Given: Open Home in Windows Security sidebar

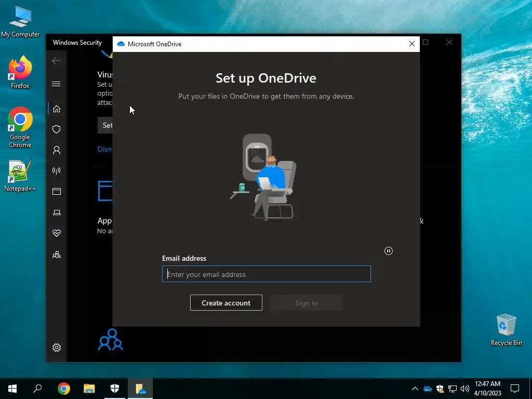Looking at the screenshot, I should pyautogui.click(x=56, y=109).
